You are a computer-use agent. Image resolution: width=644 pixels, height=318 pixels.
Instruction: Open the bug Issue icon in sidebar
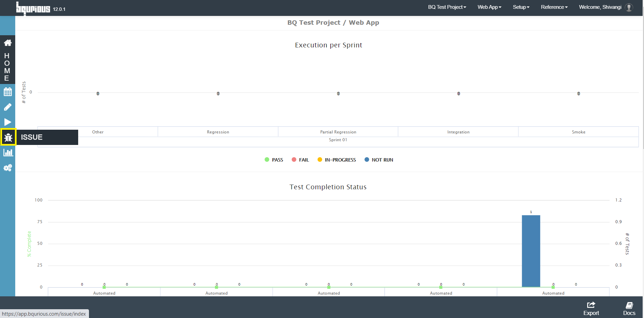click(8, 137)
